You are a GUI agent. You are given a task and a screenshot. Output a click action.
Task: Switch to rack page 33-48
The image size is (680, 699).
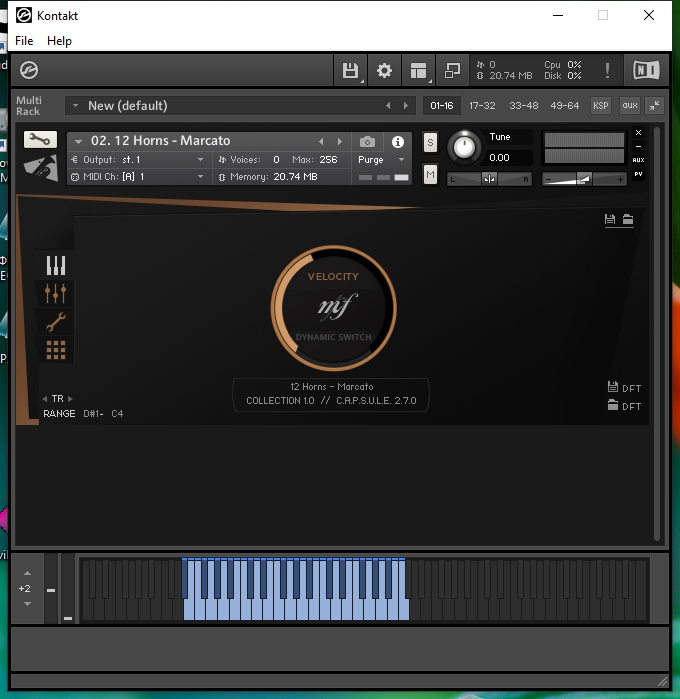point(523,106)
